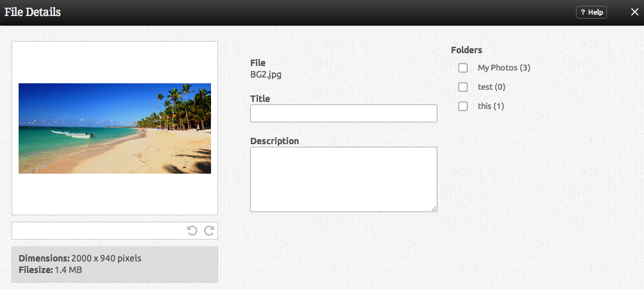Rotate the image clockwise
This screenshot has width=644, height=289.
pyautogui.click(x=208, y=231)
